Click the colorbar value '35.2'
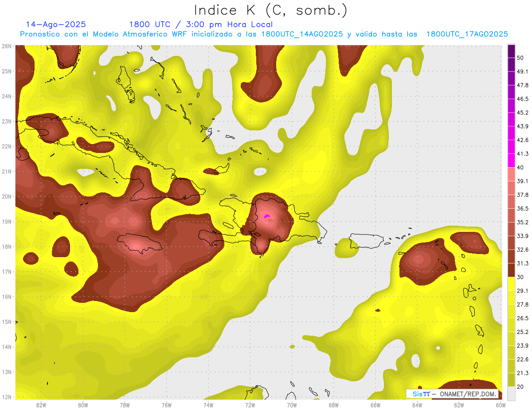This screenshot has height=411, width=532. [523, 222]
